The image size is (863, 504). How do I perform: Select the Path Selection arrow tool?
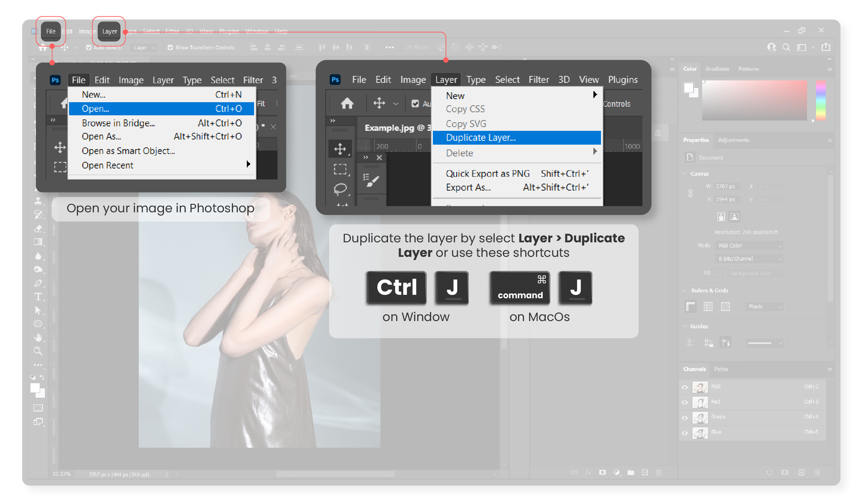click(x=38, y=310)
